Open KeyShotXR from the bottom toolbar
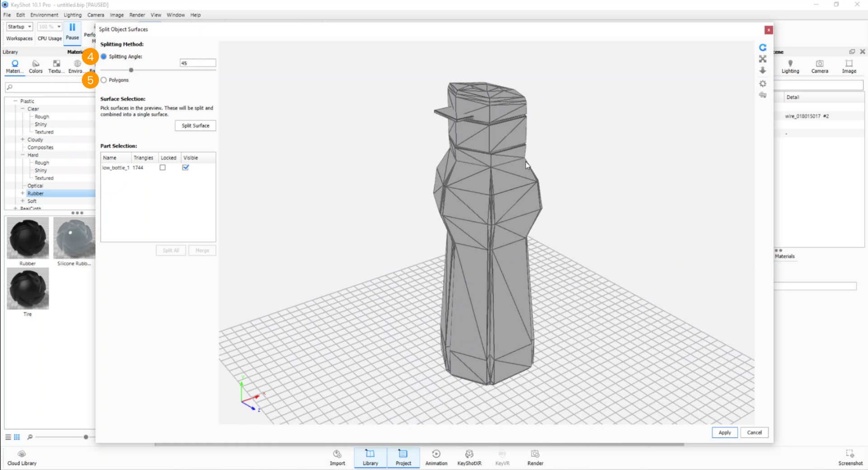Image resolution: width=868 pixels, height=470 pixels. (x=469, y=457)
